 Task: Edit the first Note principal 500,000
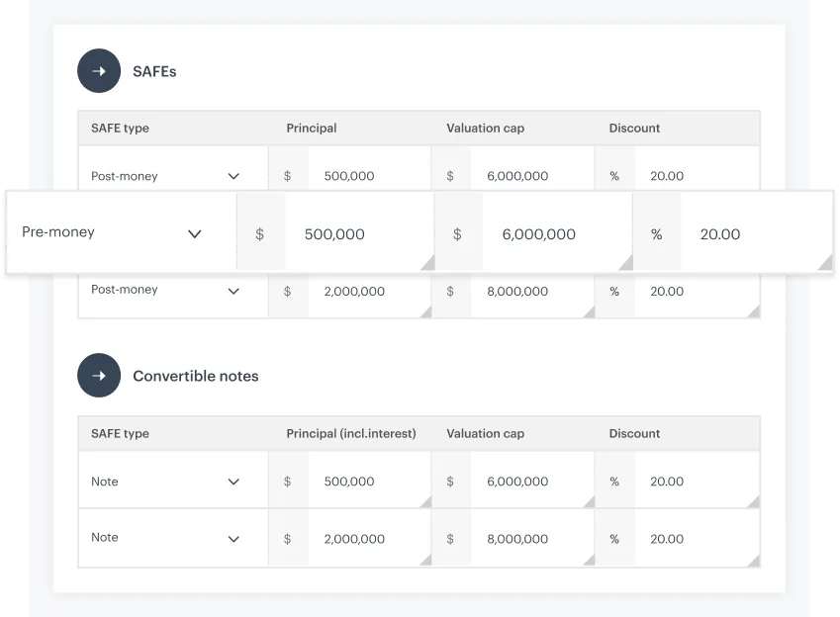tap(370, 481)
